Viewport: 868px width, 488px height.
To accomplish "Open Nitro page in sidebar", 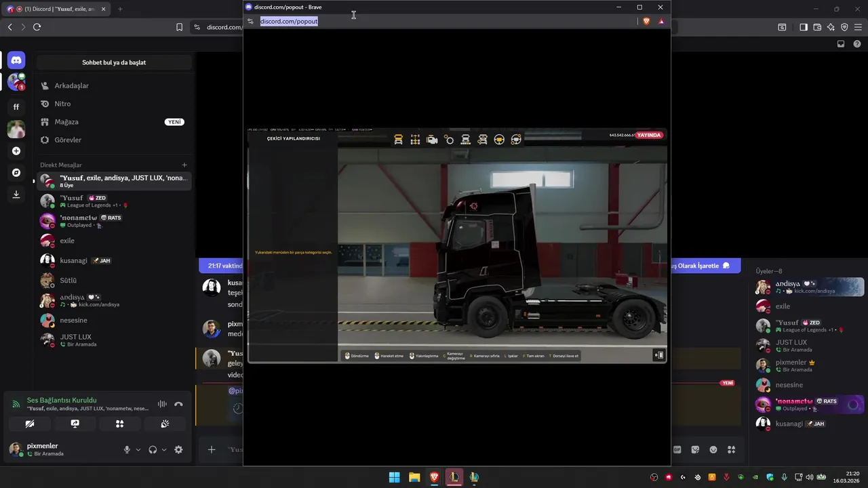I will point(113,104).
